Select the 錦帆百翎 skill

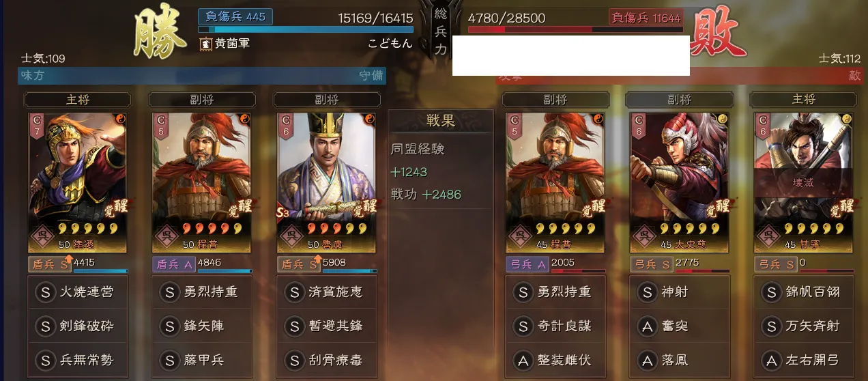803,292
